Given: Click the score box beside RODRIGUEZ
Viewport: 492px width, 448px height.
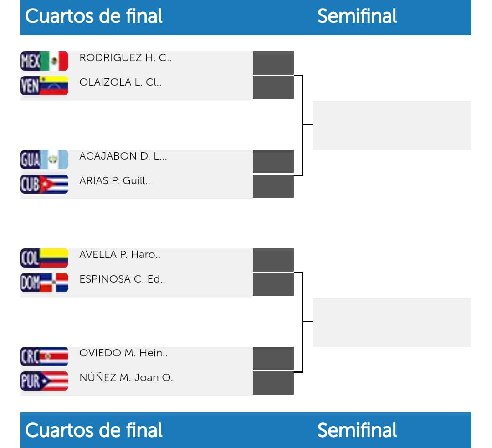Looking at the screenshot, I should coord(273,63).
